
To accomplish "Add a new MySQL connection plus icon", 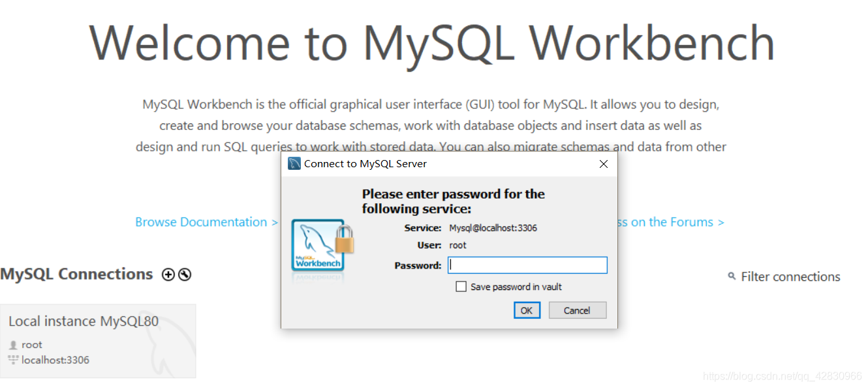I will pos(168,275).
